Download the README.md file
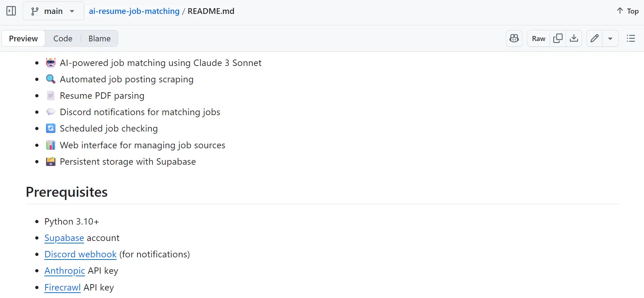644x298 pixels. pyautogui.click(x=574, y=38)
